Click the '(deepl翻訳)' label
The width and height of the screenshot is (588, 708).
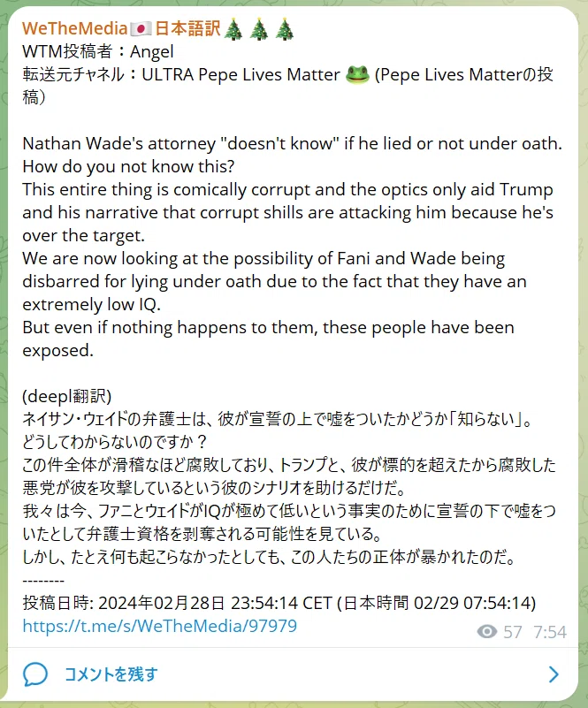click(x=67, y=396)
